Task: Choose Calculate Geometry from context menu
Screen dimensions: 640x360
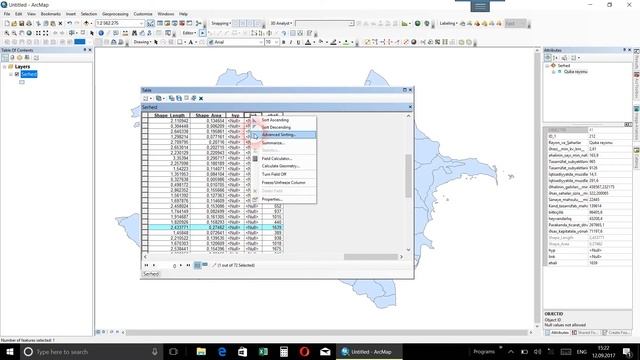Action: pyautogui.click(x=283, y=167)
